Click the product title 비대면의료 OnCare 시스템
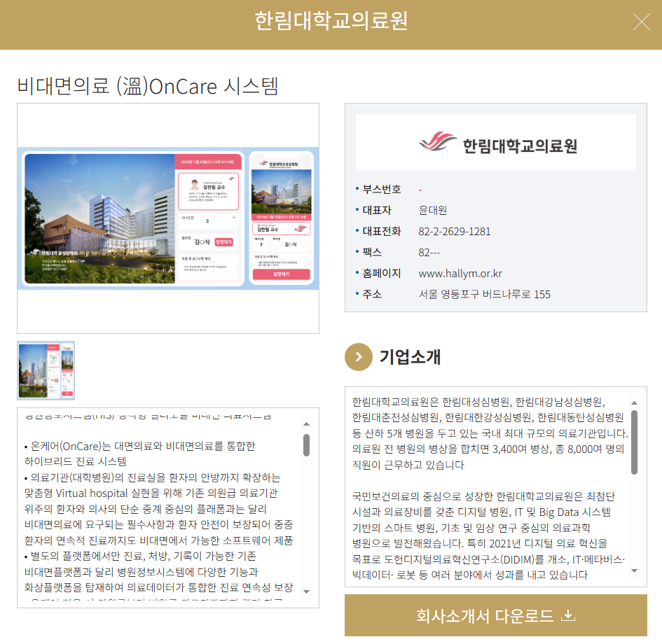The width and height of the screenshot is (662, 644). [x=148, y=87]
